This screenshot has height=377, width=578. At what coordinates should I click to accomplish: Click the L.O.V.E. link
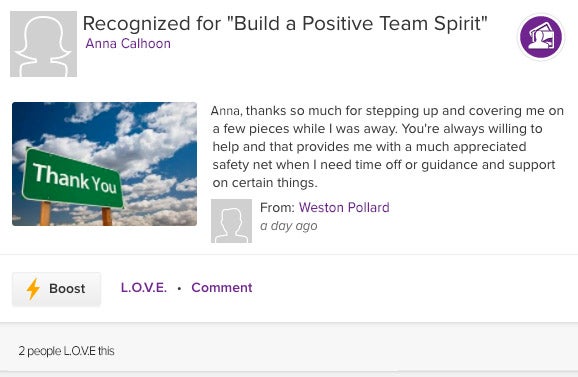[144, 287]
